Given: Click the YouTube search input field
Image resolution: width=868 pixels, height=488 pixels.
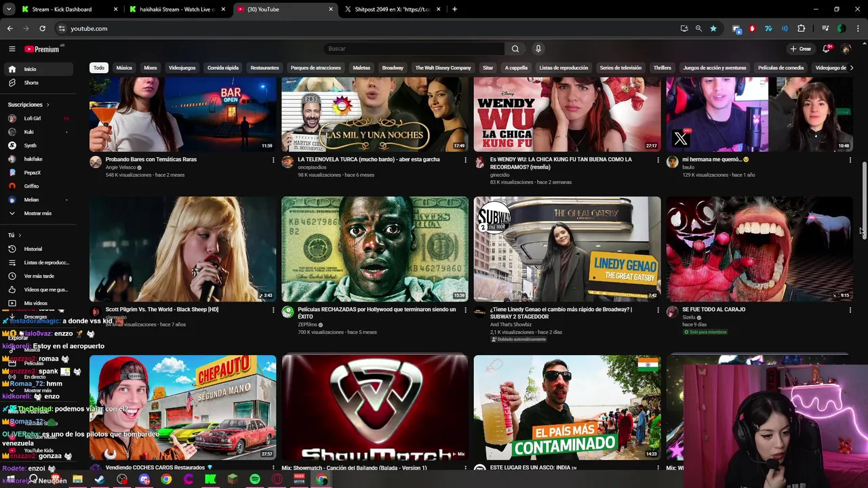Looking at the screenshot, I should [x=414, y=49].
